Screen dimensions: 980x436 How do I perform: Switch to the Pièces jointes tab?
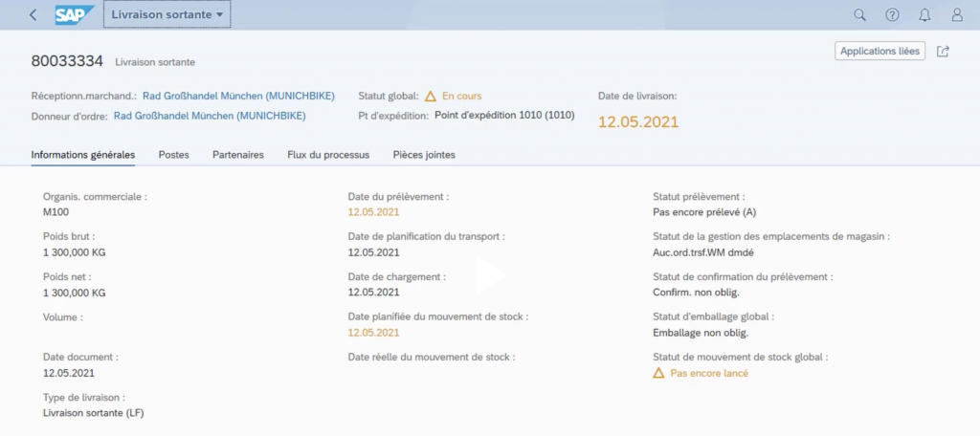424,154
